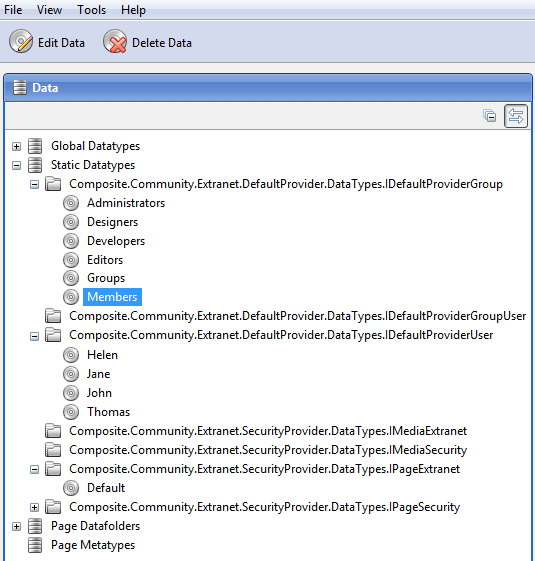Viewport: 535px width, 561px height.
Task: Select user John in the tree
Action: (99, 393)
